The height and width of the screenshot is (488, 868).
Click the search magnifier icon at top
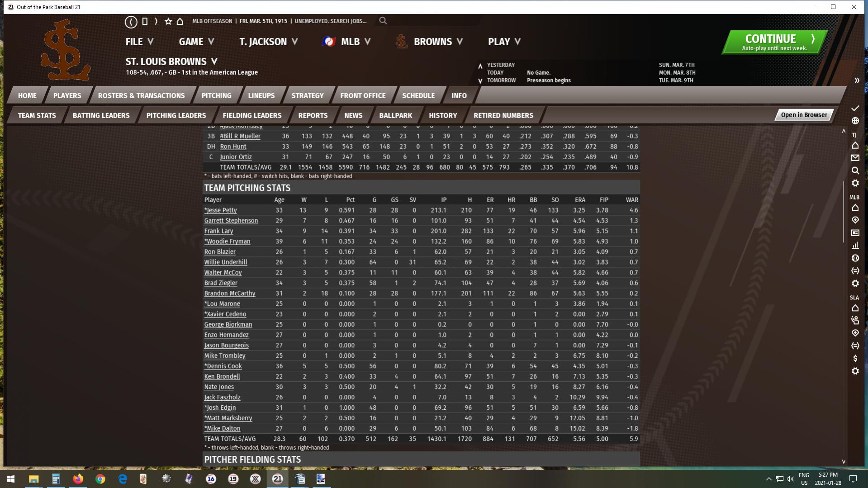383,21
